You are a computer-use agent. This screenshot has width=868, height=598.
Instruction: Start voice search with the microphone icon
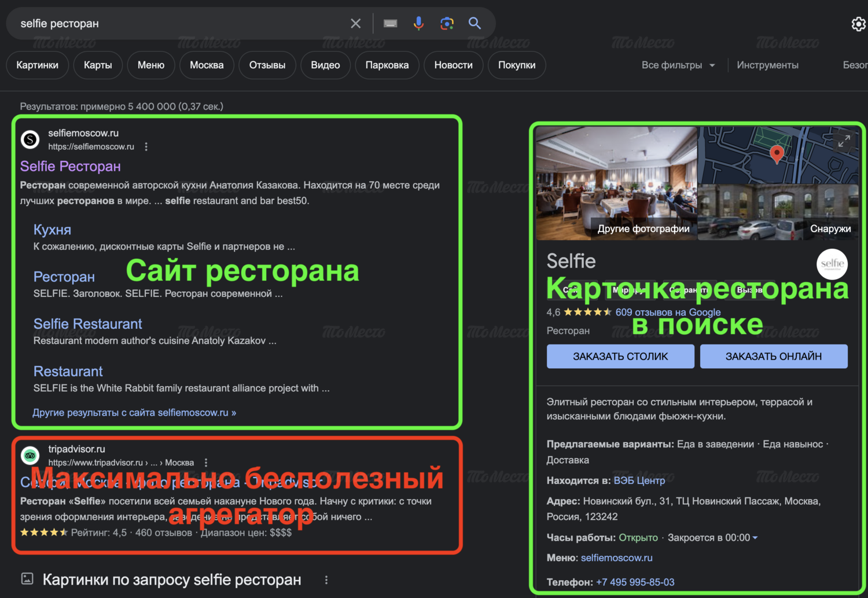418,23
